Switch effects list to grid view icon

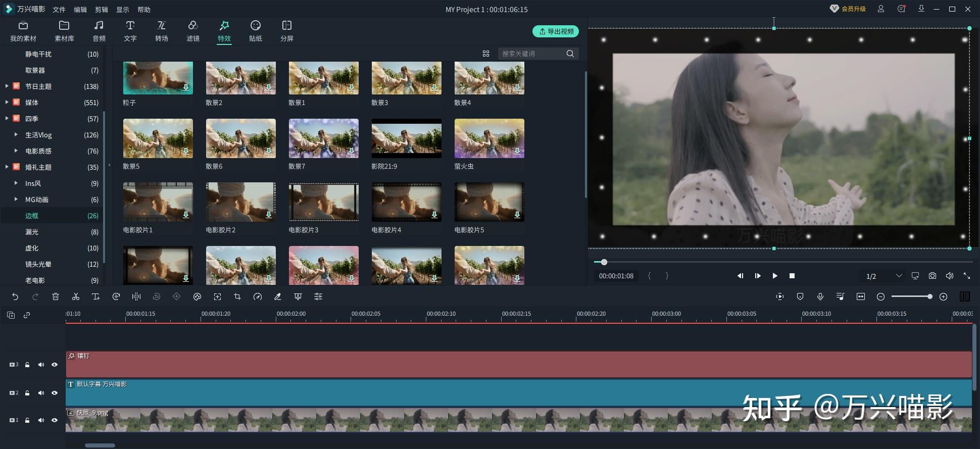tap(486, 54)
